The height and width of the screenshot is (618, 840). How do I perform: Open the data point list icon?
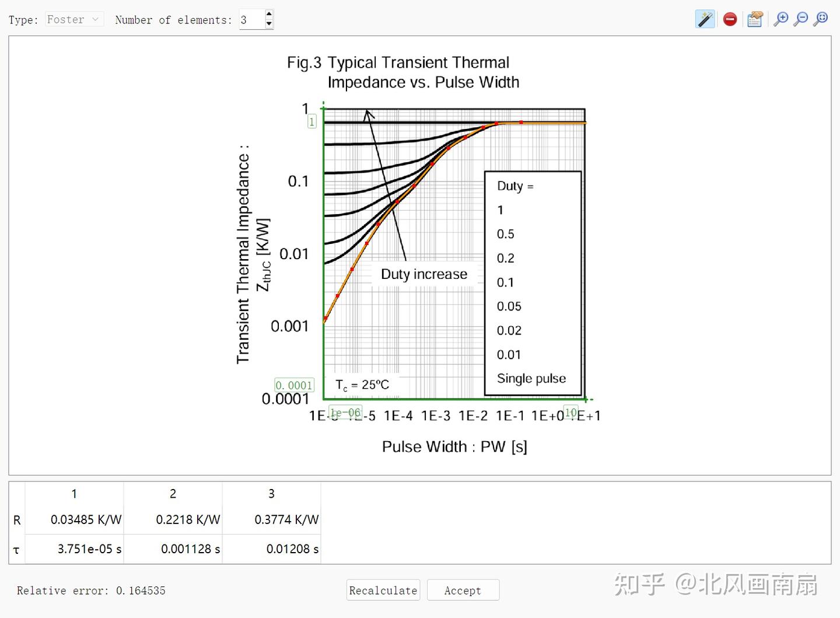(x=755, y=19)
